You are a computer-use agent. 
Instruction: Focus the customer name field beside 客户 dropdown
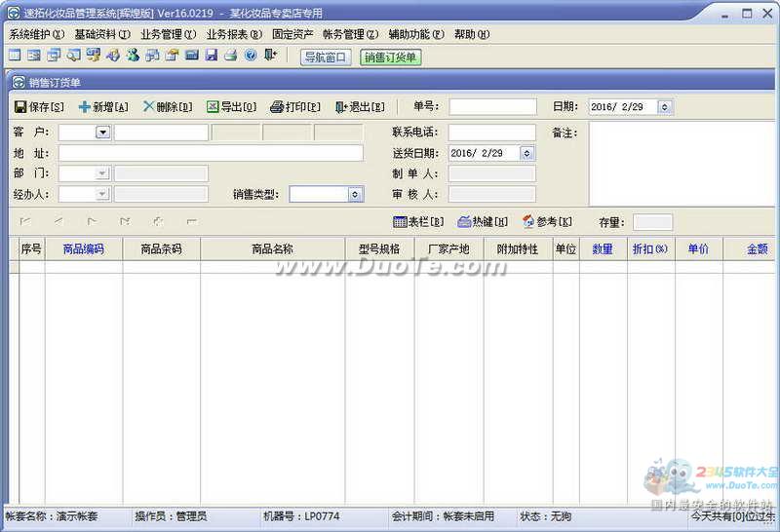pos(161,133)
